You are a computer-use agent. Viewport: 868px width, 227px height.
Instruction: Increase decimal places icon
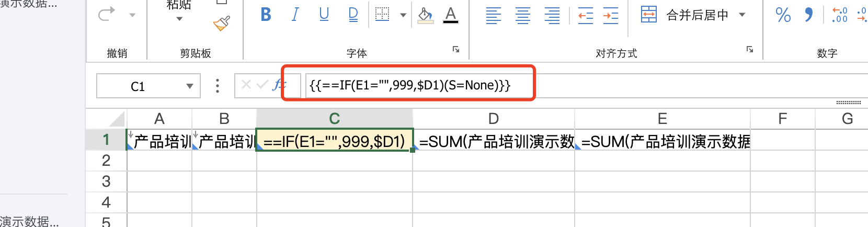840,15
